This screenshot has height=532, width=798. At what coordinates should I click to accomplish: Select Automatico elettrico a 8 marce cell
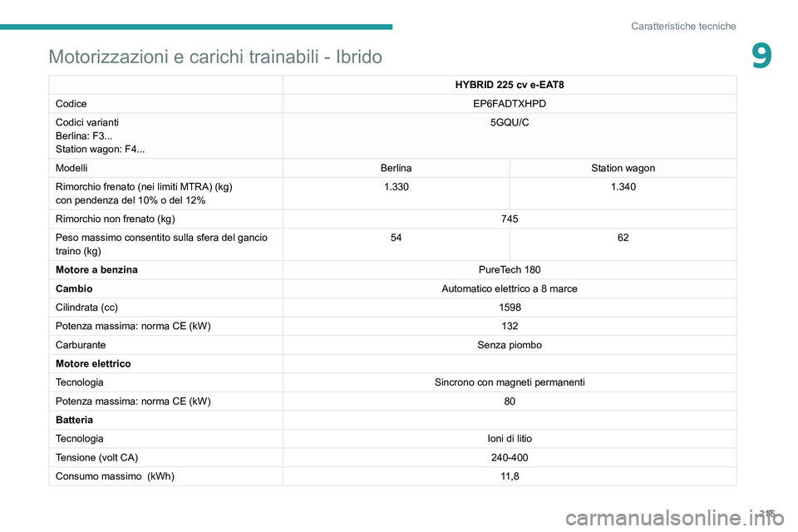[x=510, y=288]
